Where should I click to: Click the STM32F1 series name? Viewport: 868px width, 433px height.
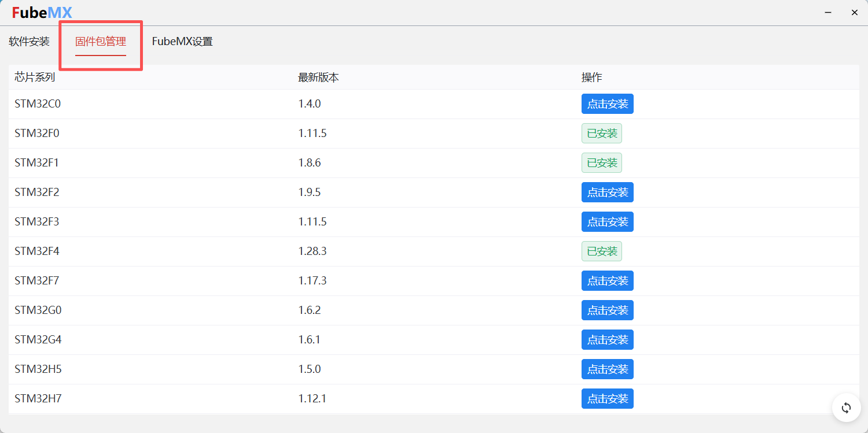pos(37,163)
